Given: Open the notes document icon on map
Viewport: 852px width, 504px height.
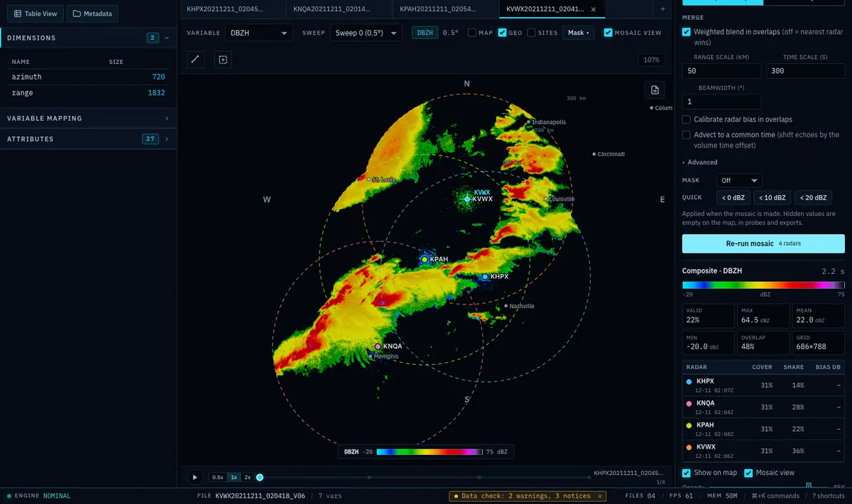Looking at the screenshot, I should pyautogui.click(x=655, y=90).
